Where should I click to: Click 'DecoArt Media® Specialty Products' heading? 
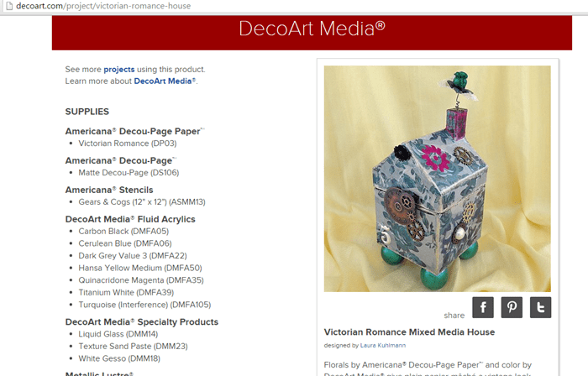[142, 322]
